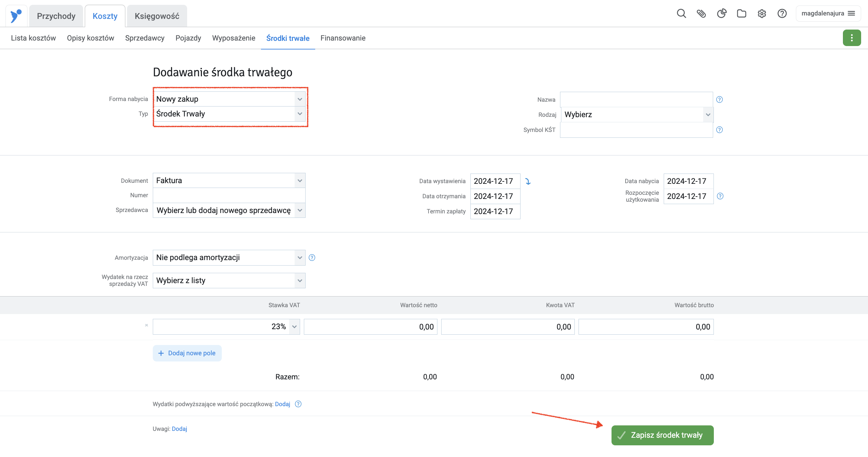Open Opisy kosztów submenu
This screenshot has width=868, height=457.
tap(91, 38)
